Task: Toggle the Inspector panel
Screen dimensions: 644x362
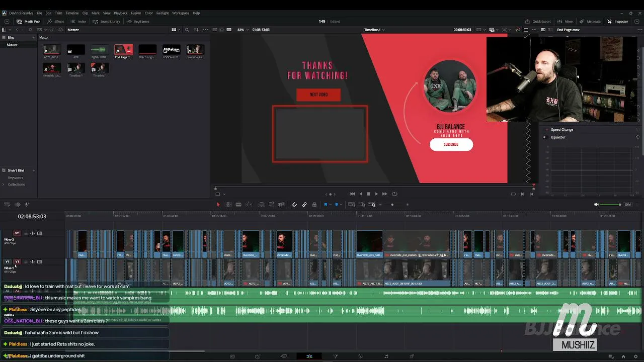Action: coord(618,22)
